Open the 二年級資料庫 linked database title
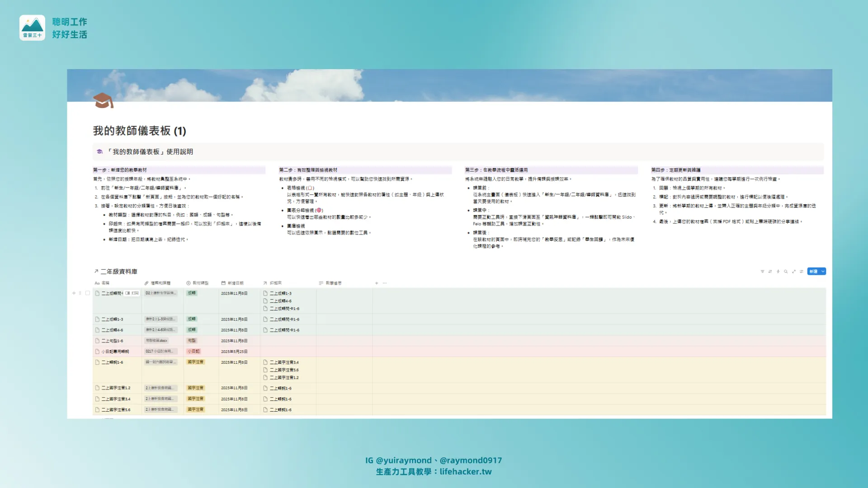The image size is (868, 488). coord(118,272)
